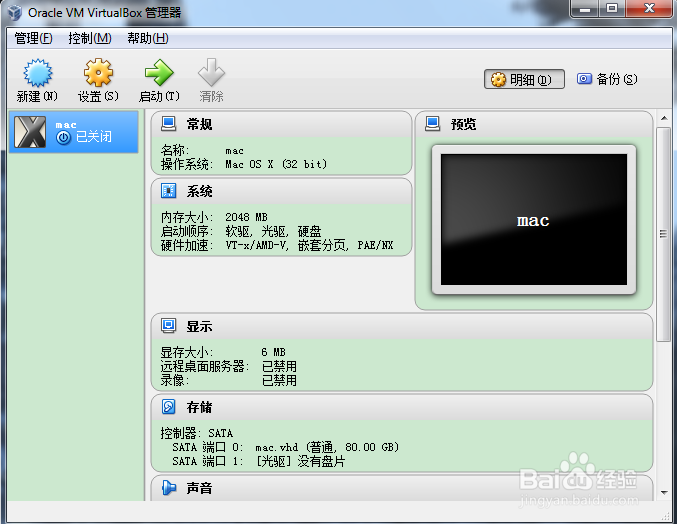Image resolution: width=677 pixels, height=524 pixels.
Task: Open the 帮助(H) menu
Action: point(148,38)
